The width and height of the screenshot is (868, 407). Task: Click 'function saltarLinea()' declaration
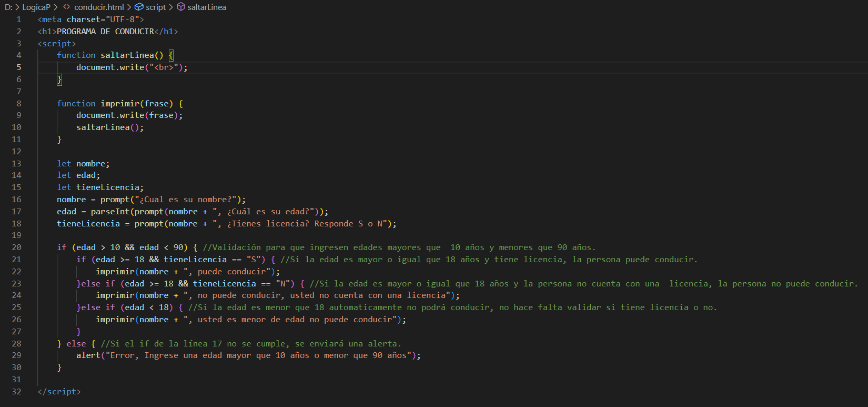coord(110,55)
